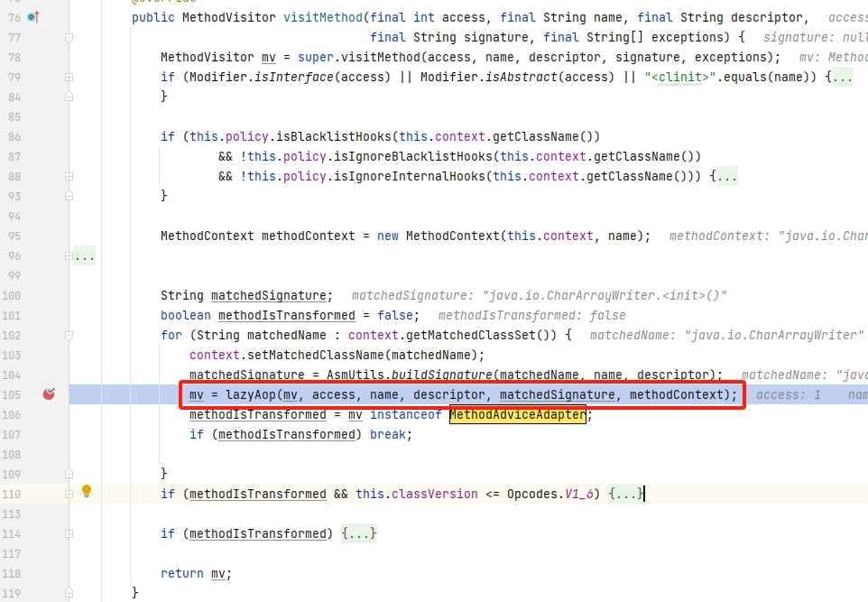Expand the folded block marker on line 79

click(69, 77)
